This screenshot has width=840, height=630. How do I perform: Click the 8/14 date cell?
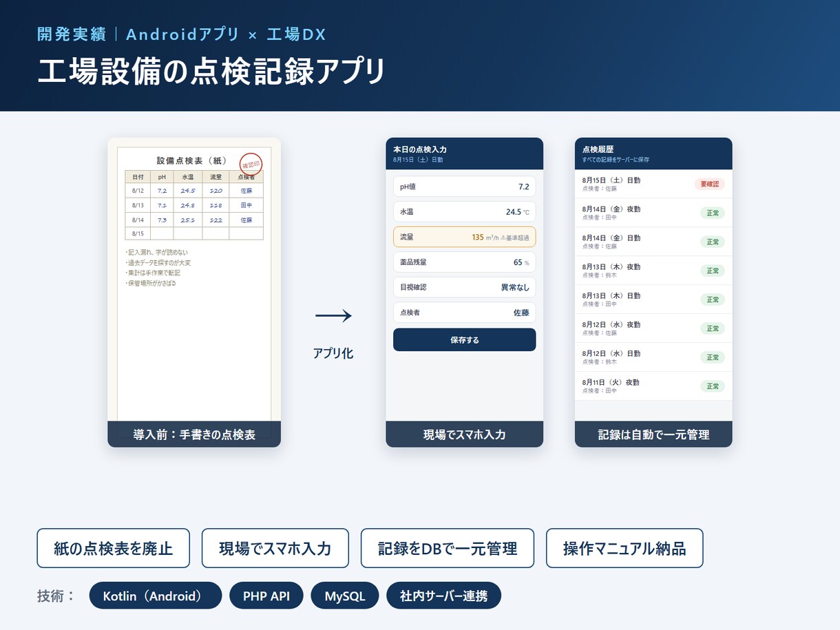click(138, 220)
